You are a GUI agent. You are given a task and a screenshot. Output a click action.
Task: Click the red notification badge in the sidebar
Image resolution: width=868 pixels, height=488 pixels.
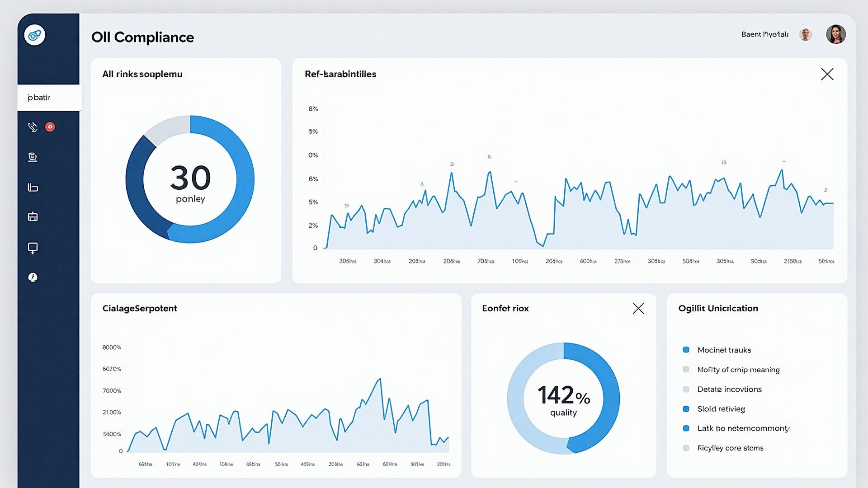point(50,127)
